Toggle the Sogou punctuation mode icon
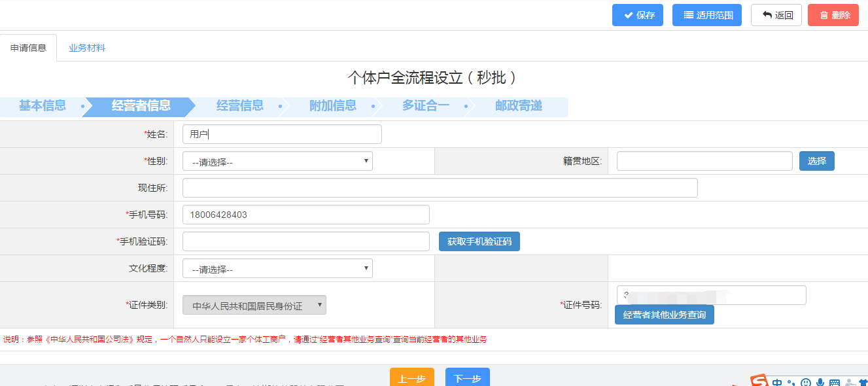Image resolution: width=868 pixels, height=386 pixels. pyautogui.click(x=791, y=383)
